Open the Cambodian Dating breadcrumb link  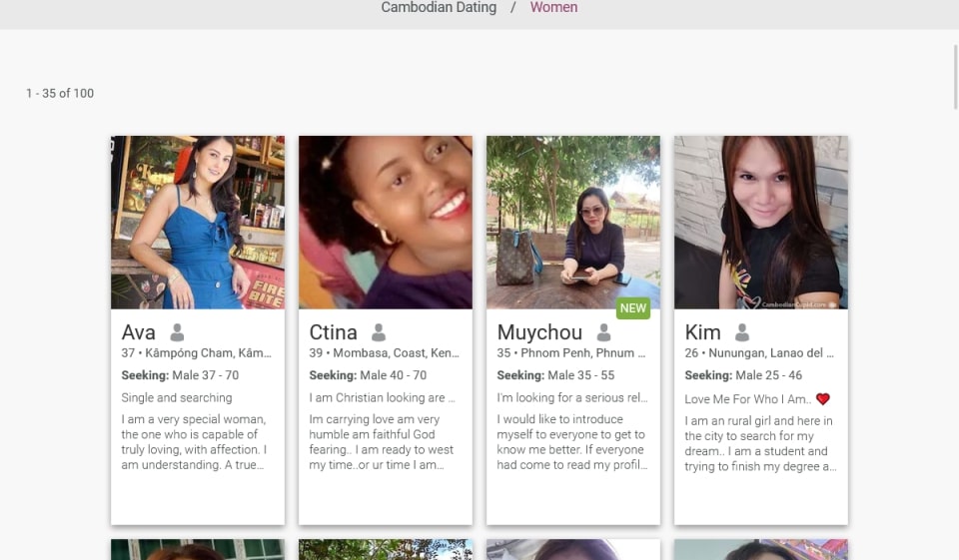439,8
